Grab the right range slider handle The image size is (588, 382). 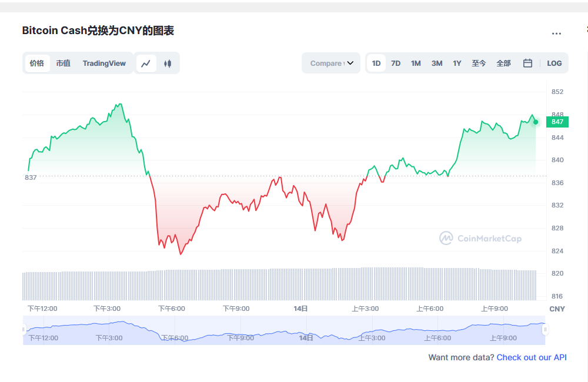pyautogui.click(x=545, y=330)
